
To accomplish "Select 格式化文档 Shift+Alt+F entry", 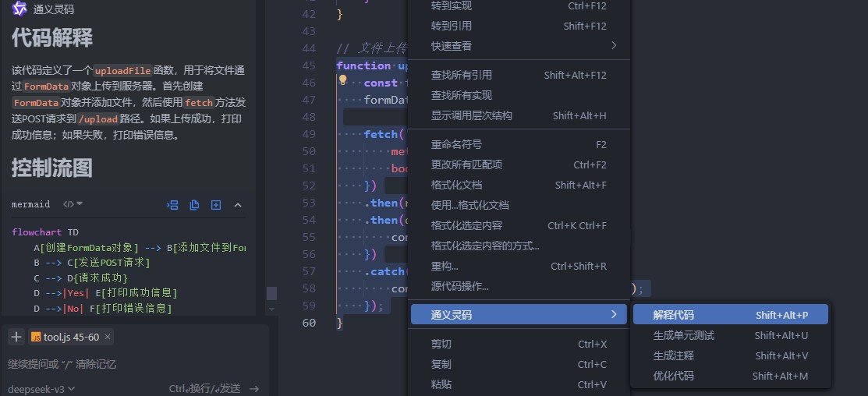I will (x=519, y=186).
